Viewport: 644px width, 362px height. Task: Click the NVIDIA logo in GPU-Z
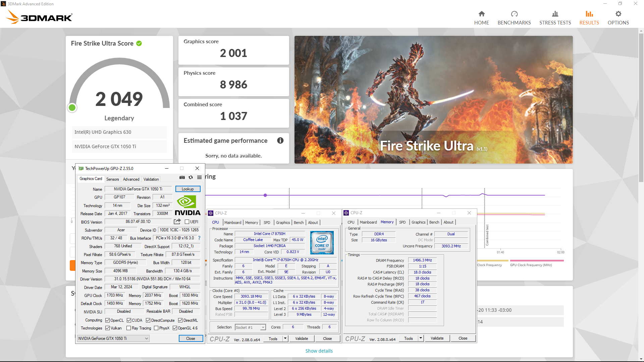coord(187,205)
